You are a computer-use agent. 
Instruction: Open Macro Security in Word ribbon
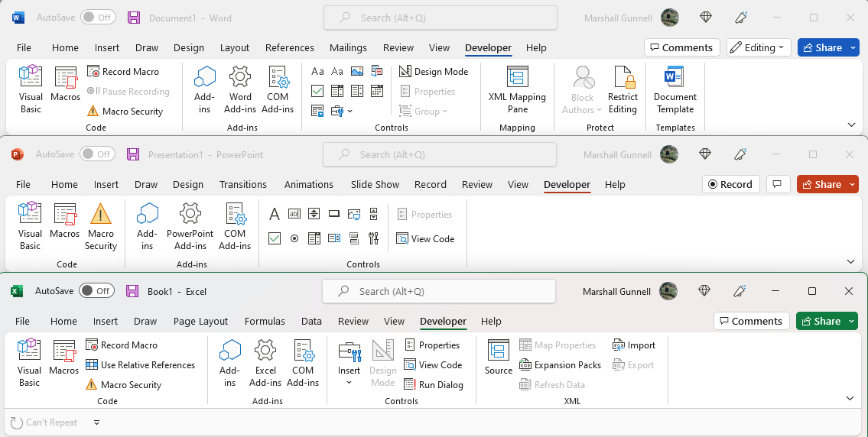coord(125,112)
